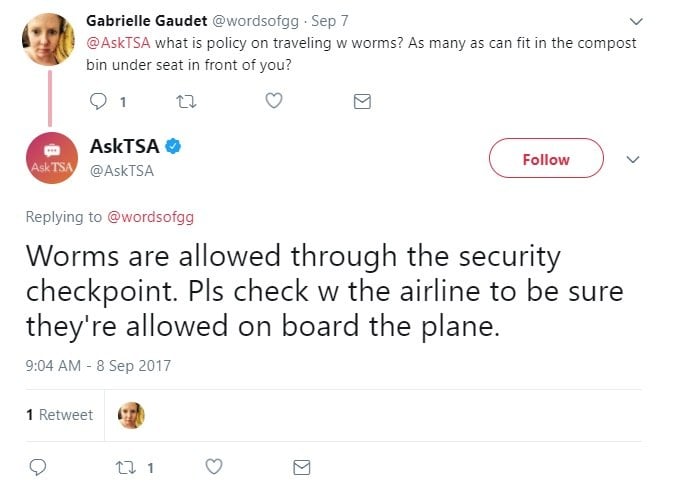The width and height of the screenshot is (678, 496).
Task: Share AskTSA reply via direct message
Action: (x=301, y=467)
